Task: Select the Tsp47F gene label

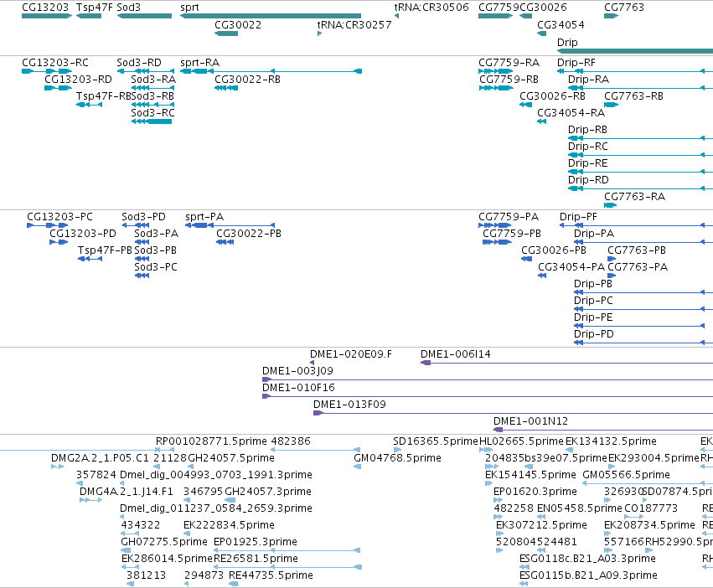Action: (x=94, y=8)
